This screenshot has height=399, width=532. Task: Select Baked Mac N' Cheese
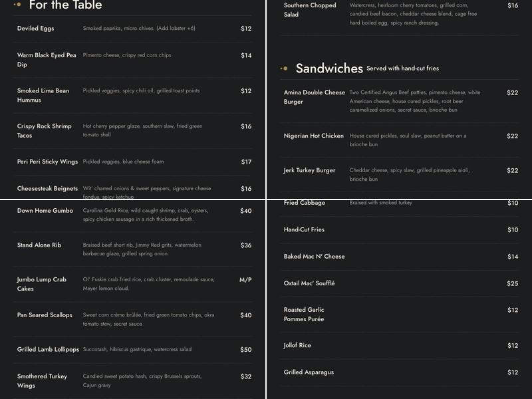click(x=400, y=257)
